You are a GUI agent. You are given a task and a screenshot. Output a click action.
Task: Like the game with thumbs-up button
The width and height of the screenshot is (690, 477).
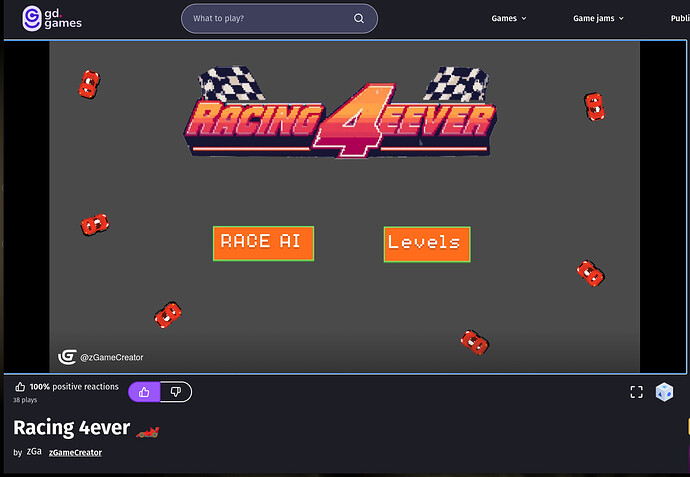144,392
